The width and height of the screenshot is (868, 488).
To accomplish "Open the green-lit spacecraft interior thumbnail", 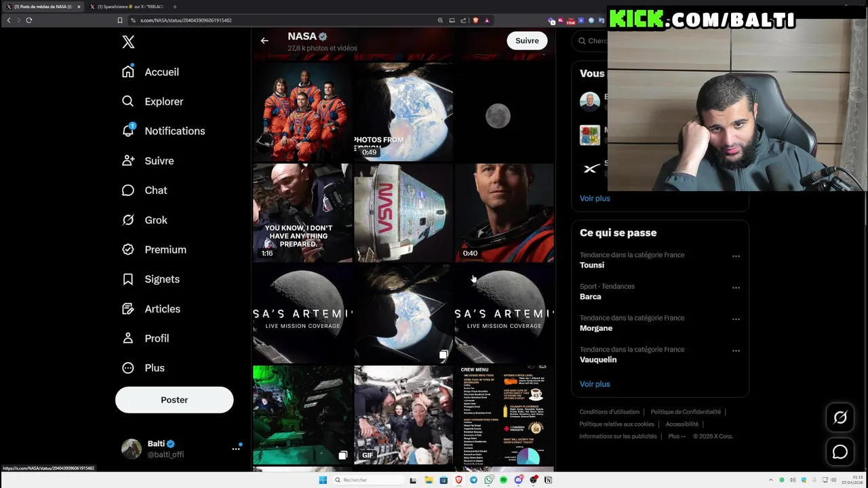I will [302, 415].
